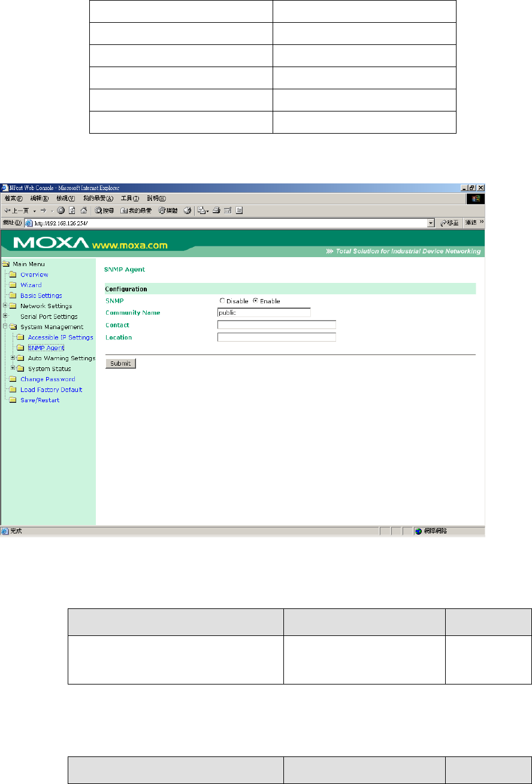Collapse the System Management tree node
Screen dimensions: 532x784
[5, 327]
